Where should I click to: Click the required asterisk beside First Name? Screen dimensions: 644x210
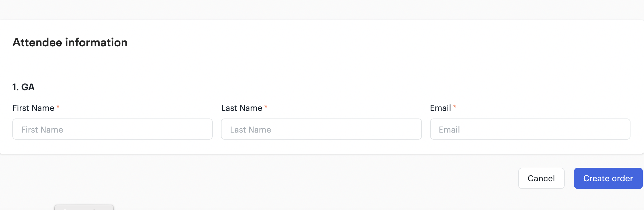58,107
